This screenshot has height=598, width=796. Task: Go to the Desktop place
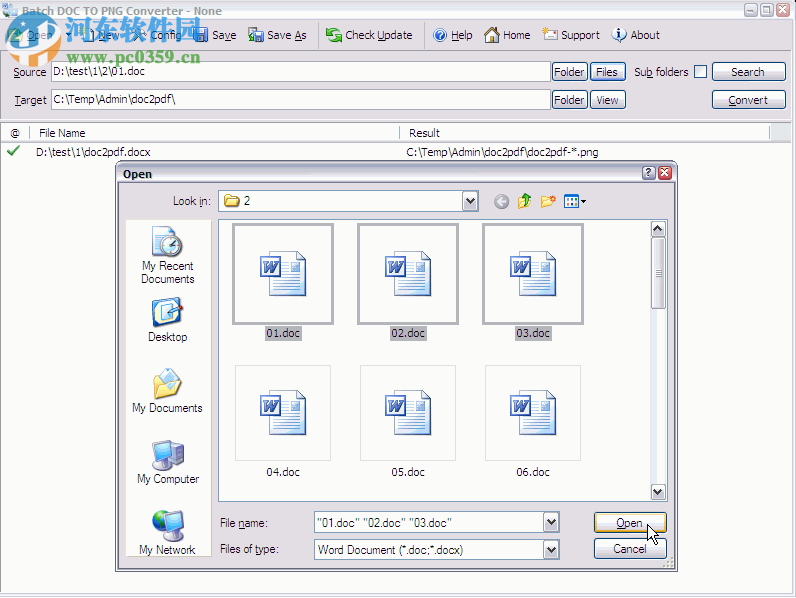click(168, 320)
